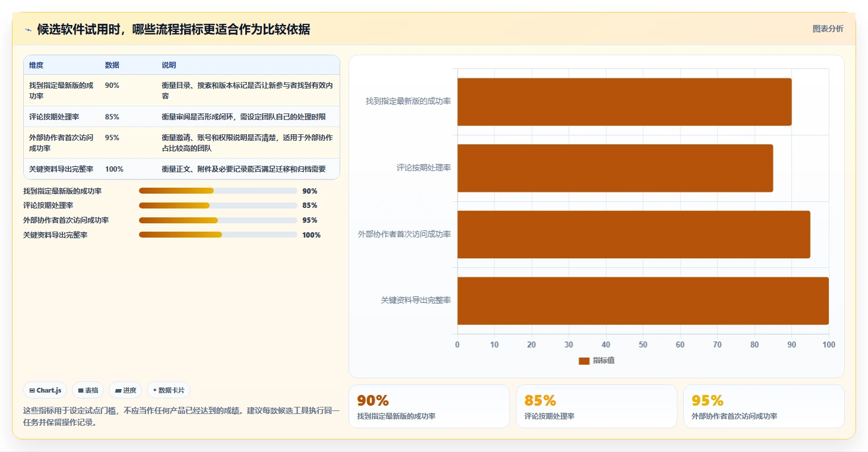Click the 外部协作者首次访问成功率 progress bar
The height and width of the screenshot is (452, 868).
pyautogui.click(x=218, y=220)
